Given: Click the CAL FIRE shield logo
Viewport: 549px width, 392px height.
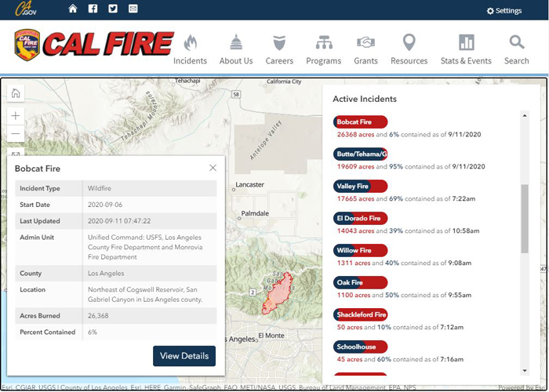Looking at the screenshot, I should tap(27, 45).
